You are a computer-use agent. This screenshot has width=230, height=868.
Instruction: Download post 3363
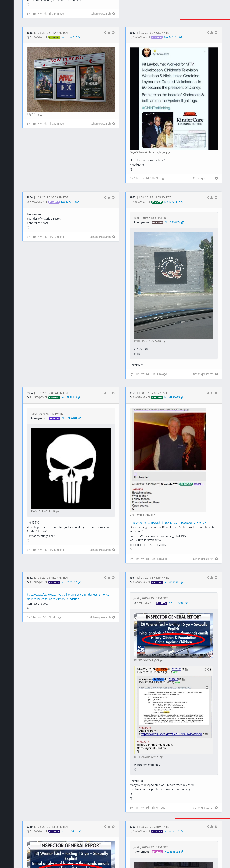[x=212, y=393]
